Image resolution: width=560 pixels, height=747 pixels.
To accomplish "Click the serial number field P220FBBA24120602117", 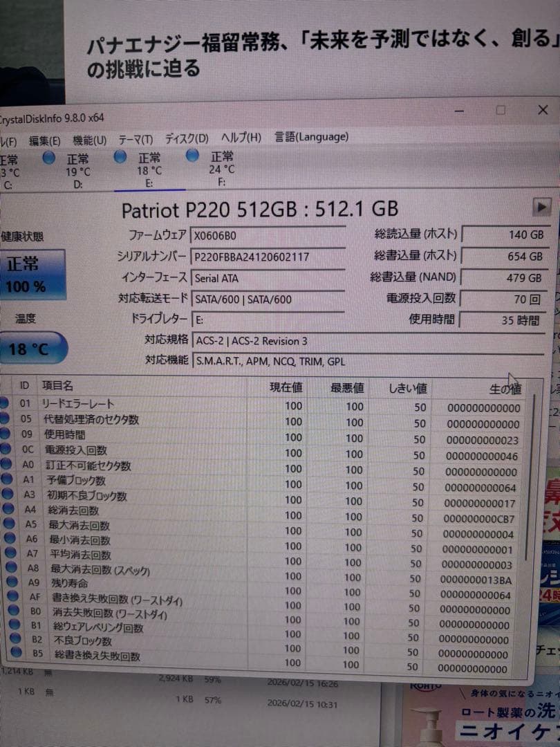I will (x=268, y=257).
